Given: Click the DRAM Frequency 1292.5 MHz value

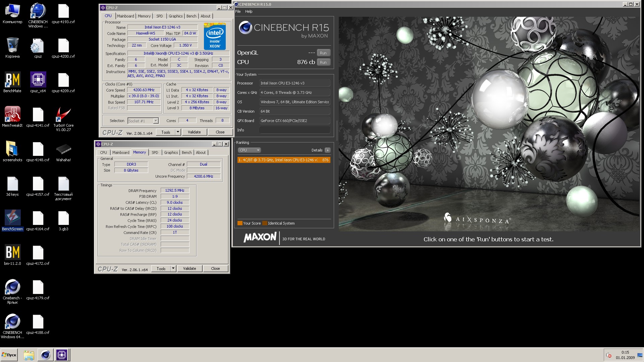Looking at the screenshot, I should [175, 190].
